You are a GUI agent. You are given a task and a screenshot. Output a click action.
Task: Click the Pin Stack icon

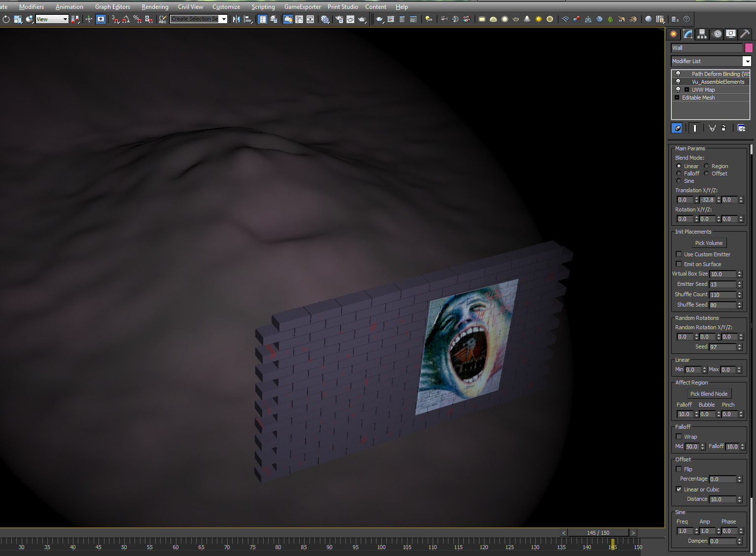(677, 128)
